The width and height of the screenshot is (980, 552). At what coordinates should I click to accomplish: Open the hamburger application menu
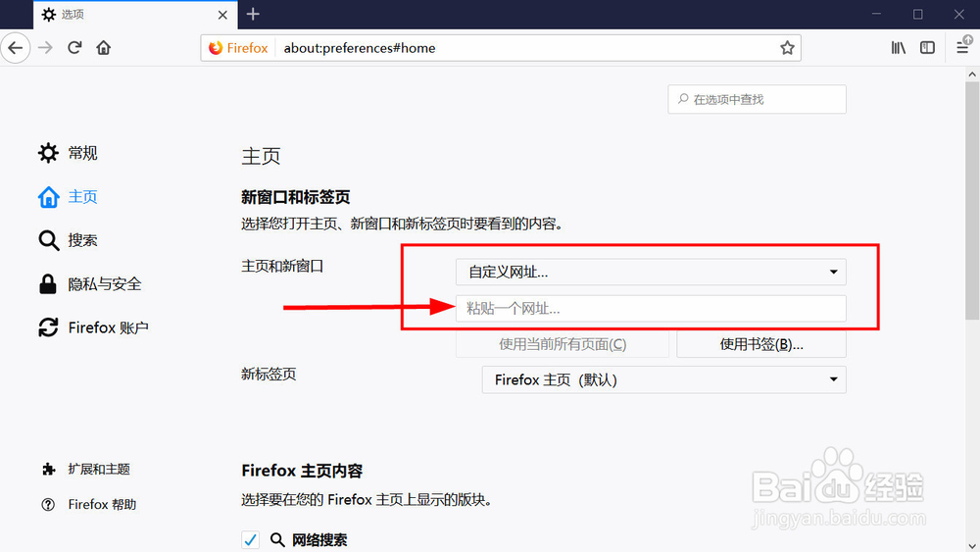click(963, 47)
